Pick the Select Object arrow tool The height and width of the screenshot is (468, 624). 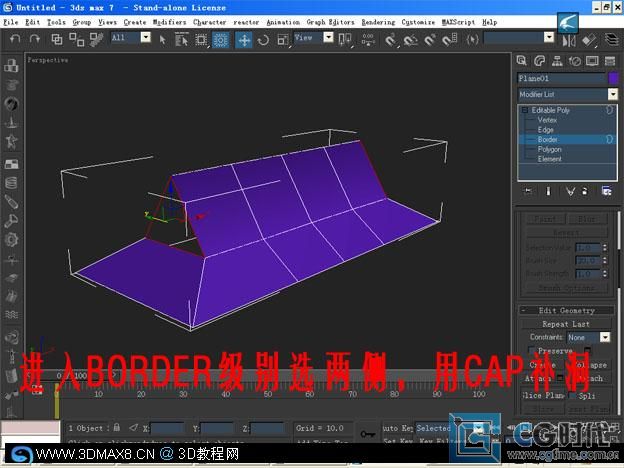point(162,39)
